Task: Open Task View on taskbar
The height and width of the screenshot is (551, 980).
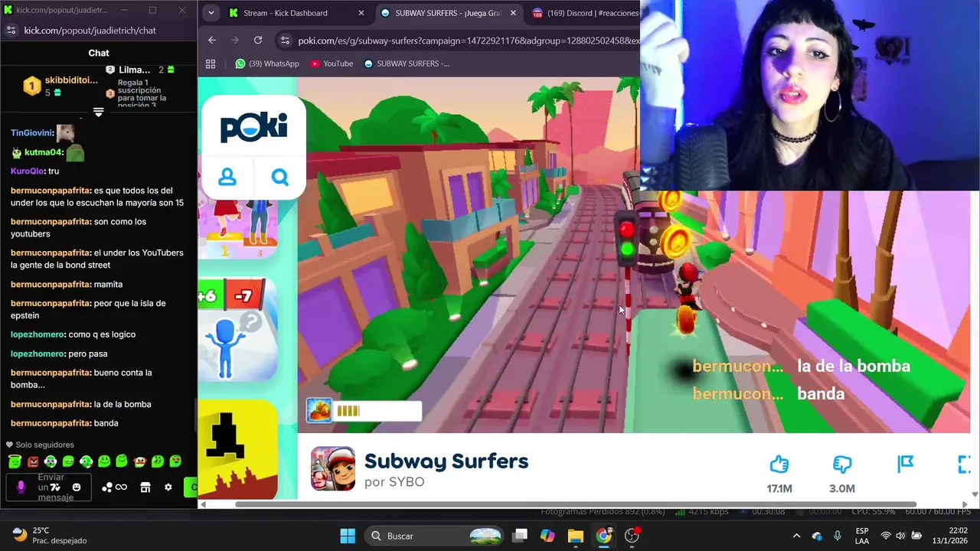Action: [520, 536]
